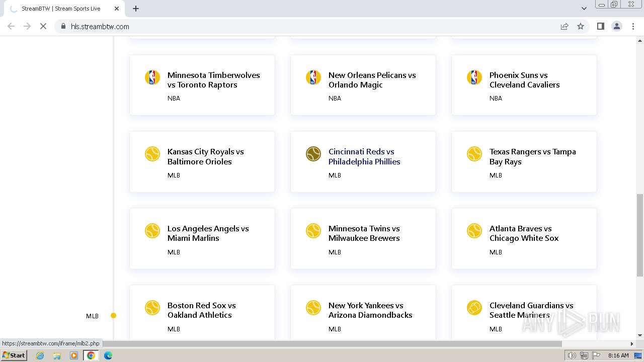
Task: Open Minnesota Timberwolves vs Toronto Raptors stream
Action: 214,80
